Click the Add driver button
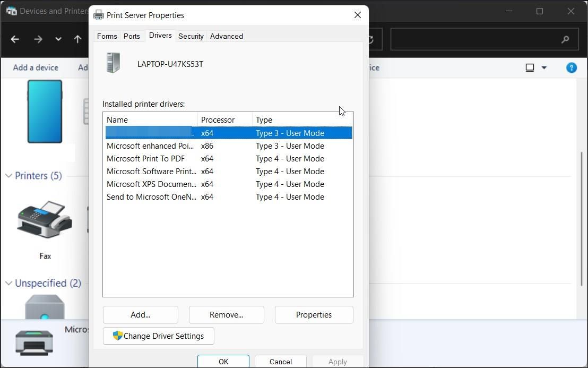This screenshot has width=588, height=368. pos(140,314)
